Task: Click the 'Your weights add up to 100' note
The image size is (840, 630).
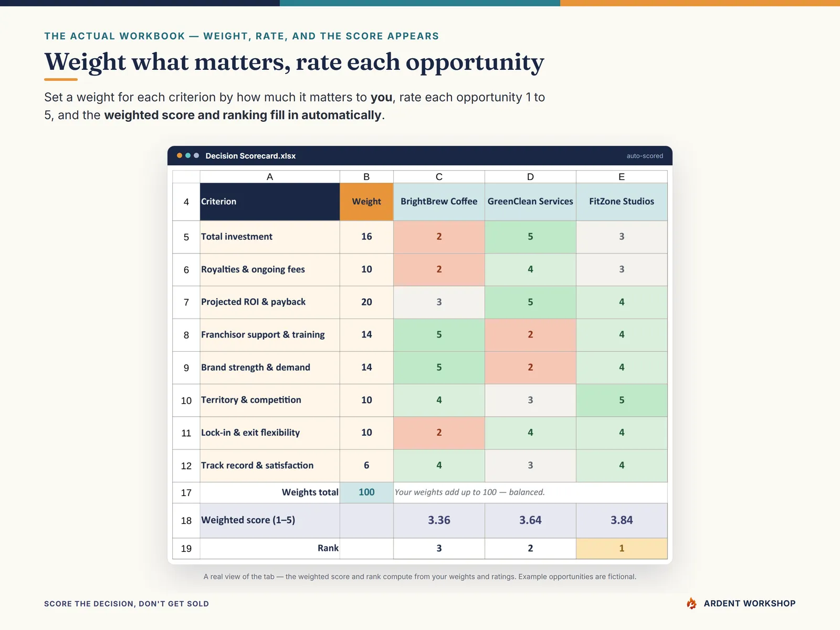Action: tap(469, 492)
